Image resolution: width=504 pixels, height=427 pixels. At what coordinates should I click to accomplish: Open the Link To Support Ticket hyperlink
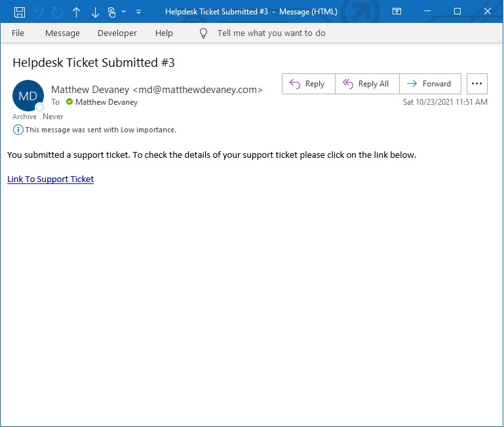tap(50, 179)
